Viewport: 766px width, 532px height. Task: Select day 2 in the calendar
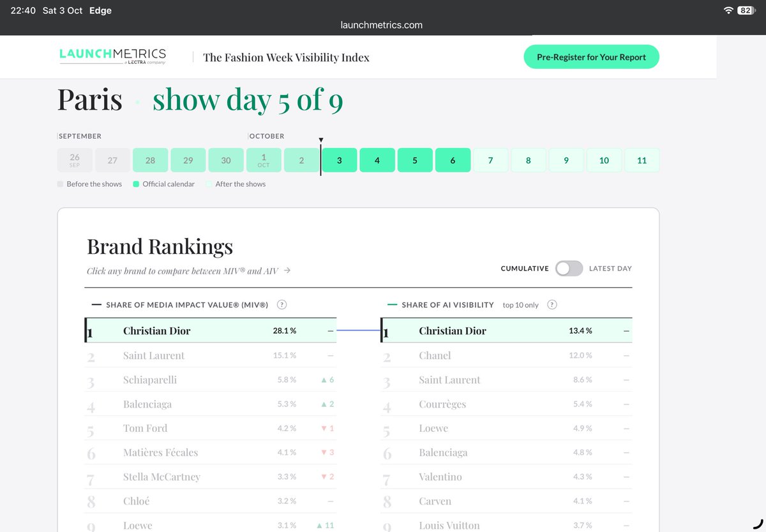(x=301, y=160)
